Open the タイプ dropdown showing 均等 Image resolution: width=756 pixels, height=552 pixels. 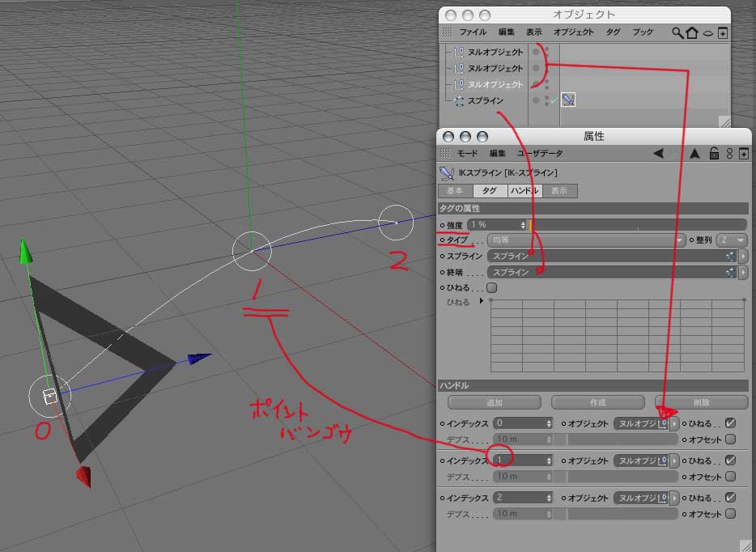point(586,240)
